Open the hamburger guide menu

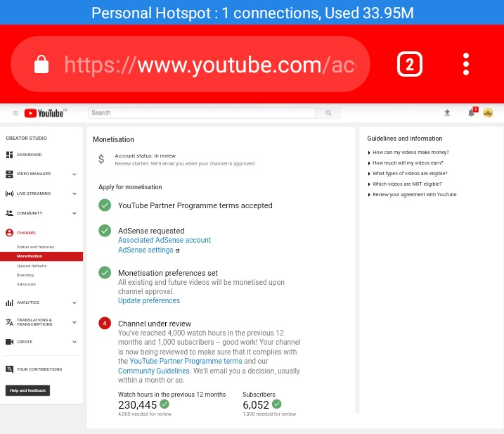15,113
